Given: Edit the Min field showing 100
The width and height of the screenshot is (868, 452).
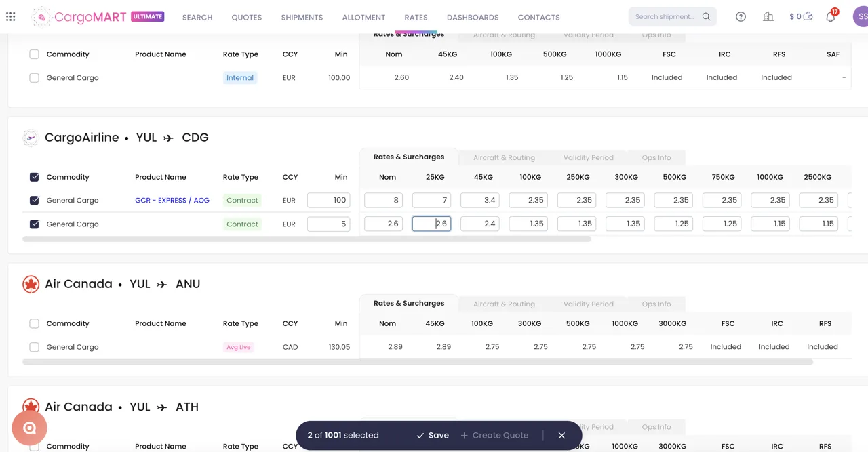Looking at the screenshot, I should click(x=328, y=200).
